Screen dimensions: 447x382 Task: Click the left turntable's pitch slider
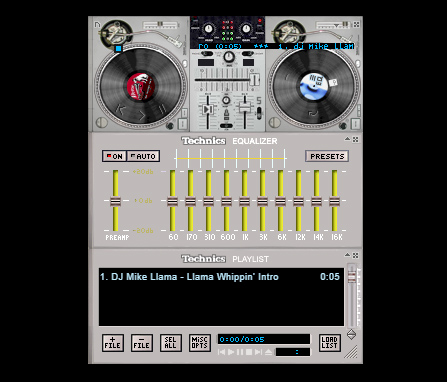tap(160, 25)
